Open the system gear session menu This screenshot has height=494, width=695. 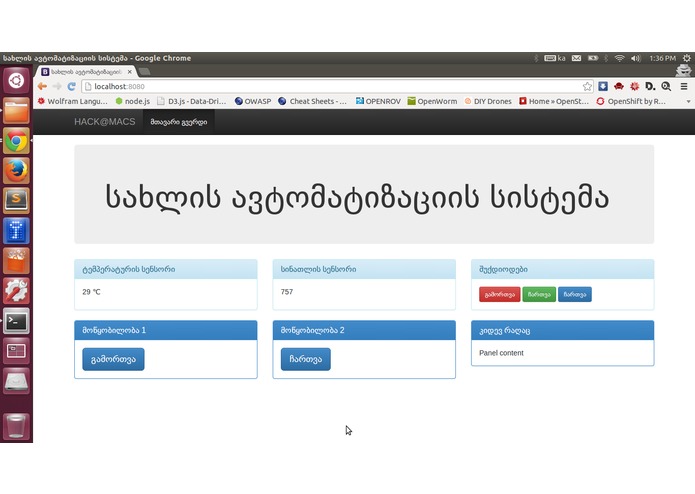coord(687,58)
